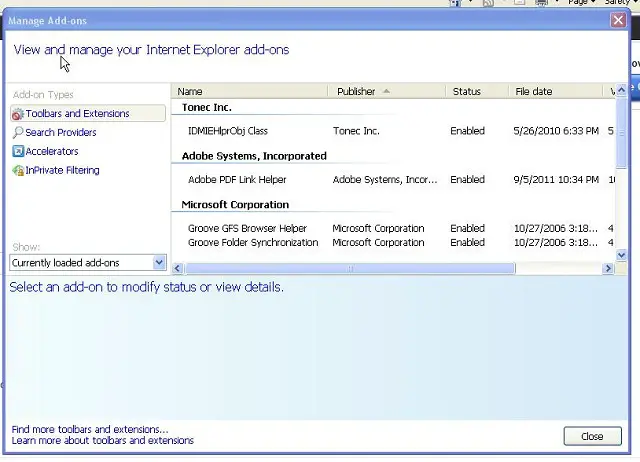Viewport: 640px width, 462px height.
Task: Click the Search Providers magnifier icon
Action: point(18,132)
